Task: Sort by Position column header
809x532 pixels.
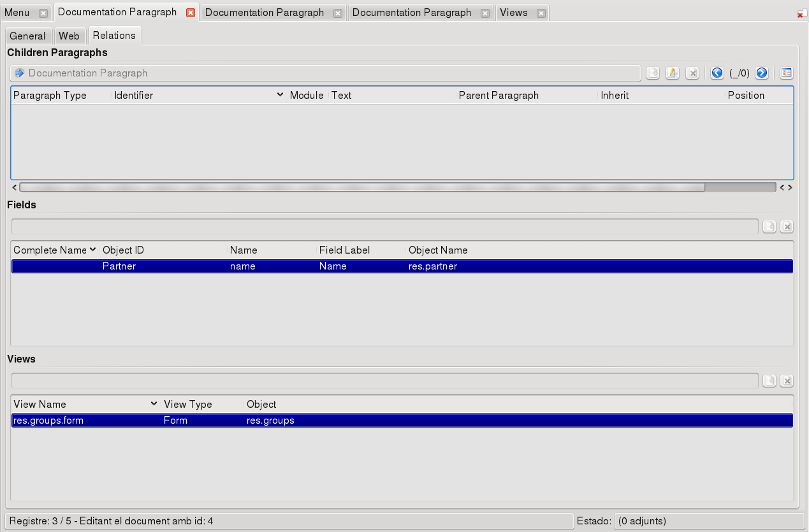Action: click(746, 96)
